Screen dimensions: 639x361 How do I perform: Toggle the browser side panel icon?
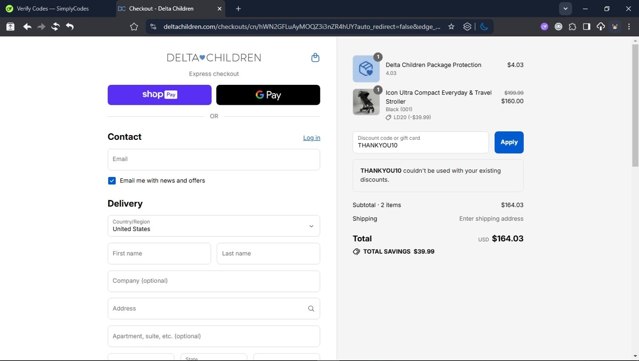coord(586,26)
